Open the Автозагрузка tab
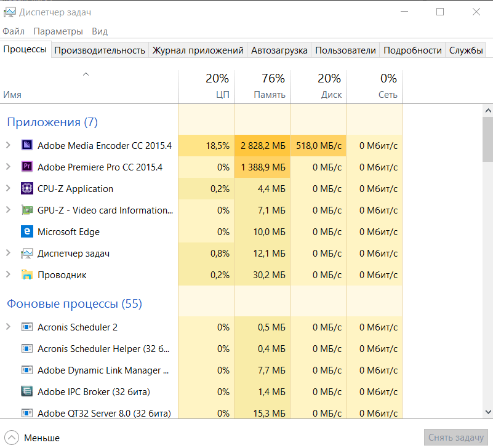The width and height of the screenshot is (493, 448). (x=279, y=50)
